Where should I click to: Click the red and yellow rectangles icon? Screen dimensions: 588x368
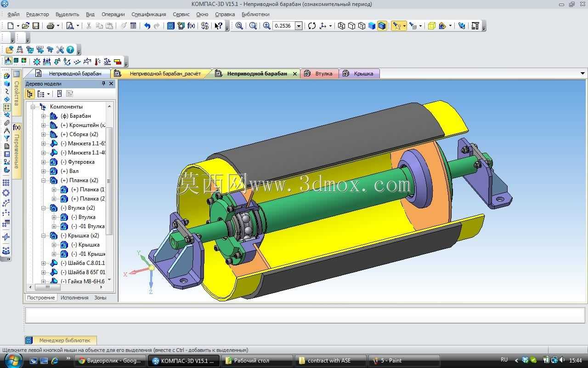(118, 62)
